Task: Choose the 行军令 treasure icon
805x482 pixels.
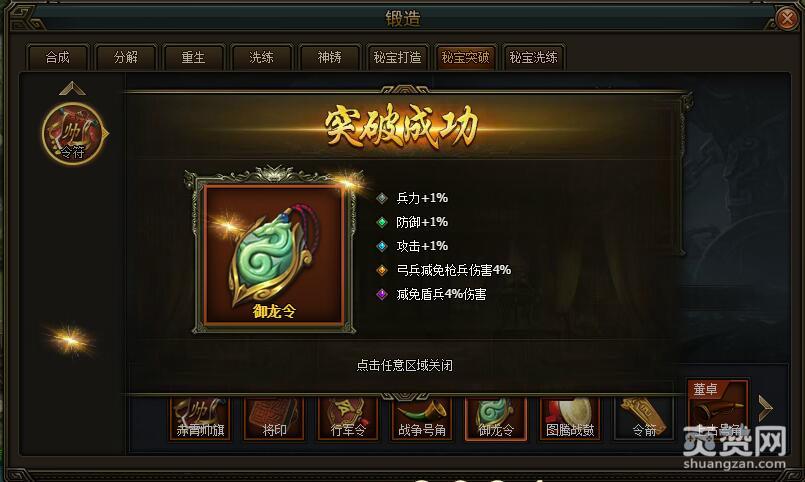Action: [x=348, y=418]
